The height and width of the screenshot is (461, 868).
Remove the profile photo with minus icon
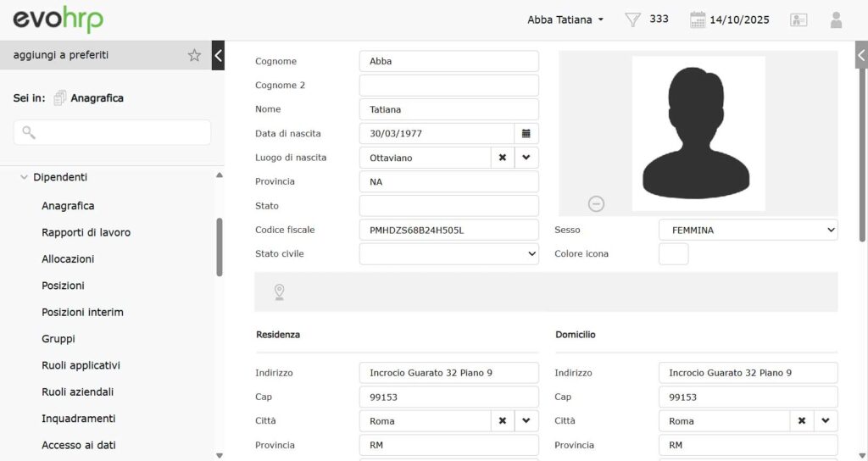(x=596, y=203)
